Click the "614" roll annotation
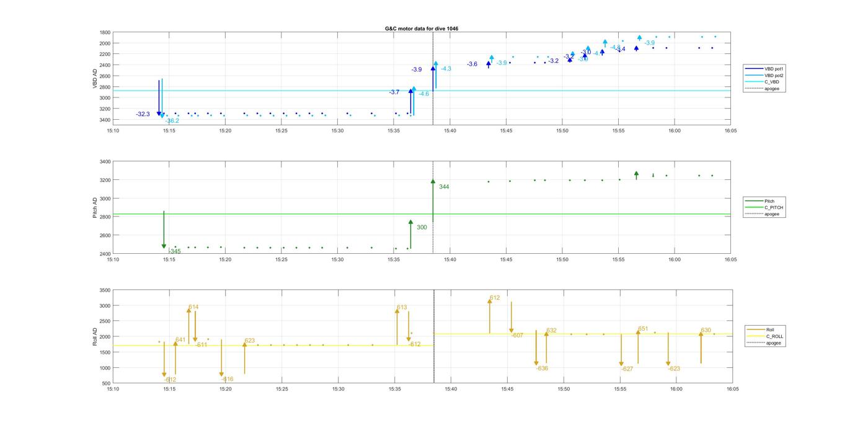The image size is (868, 430). (x=194, y=307)
